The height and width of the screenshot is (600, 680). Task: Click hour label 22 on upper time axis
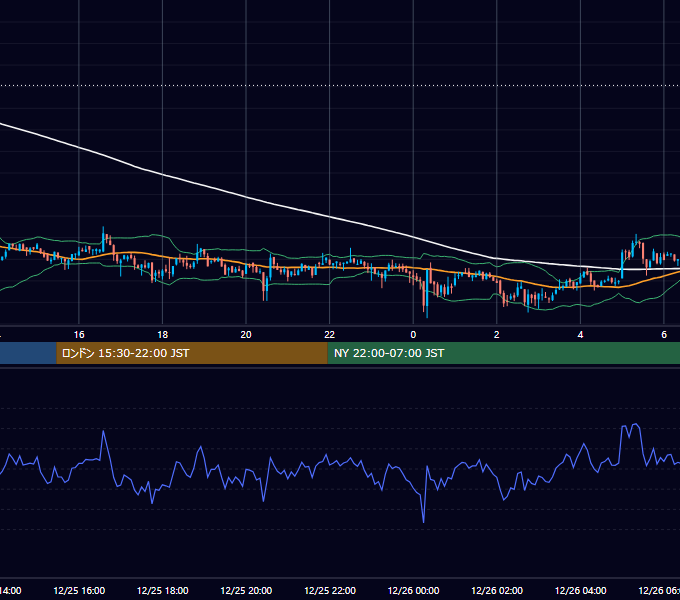click(330, 335)
